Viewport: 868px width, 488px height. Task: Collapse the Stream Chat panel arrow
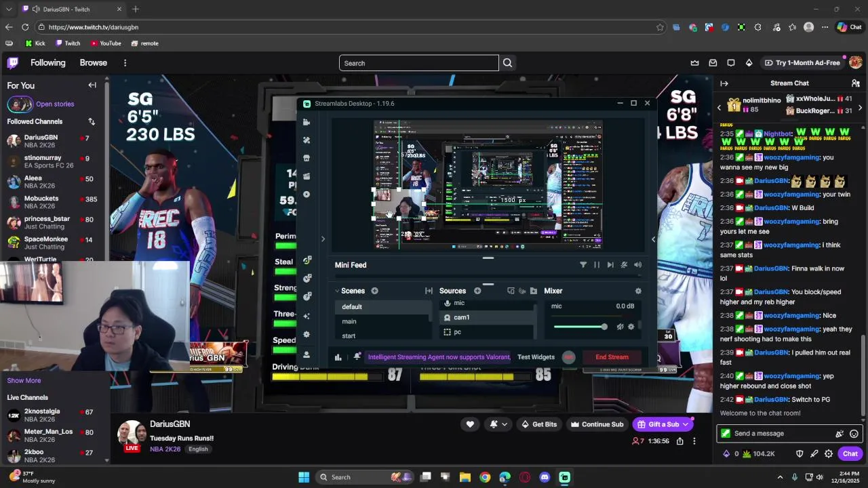[724, 83]
